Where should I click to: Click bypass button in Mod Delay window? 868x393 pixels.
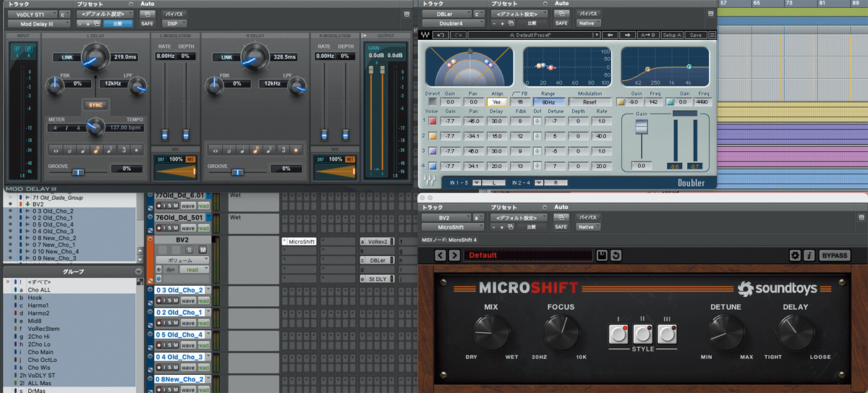click(174, 14)
